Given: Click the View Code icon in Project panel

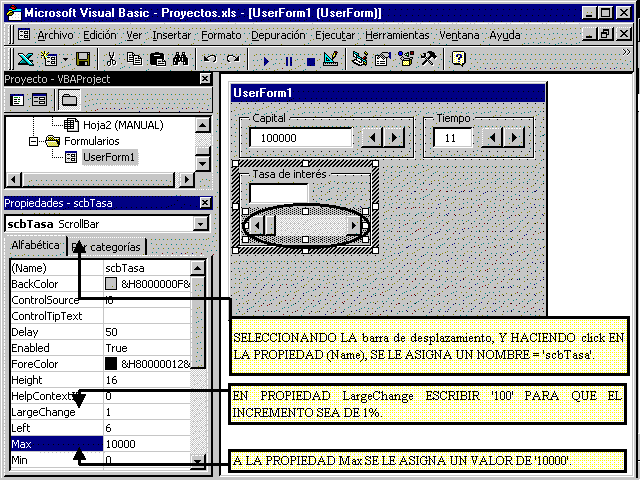Looking at the screenshot, I should (x=17, y=100).
